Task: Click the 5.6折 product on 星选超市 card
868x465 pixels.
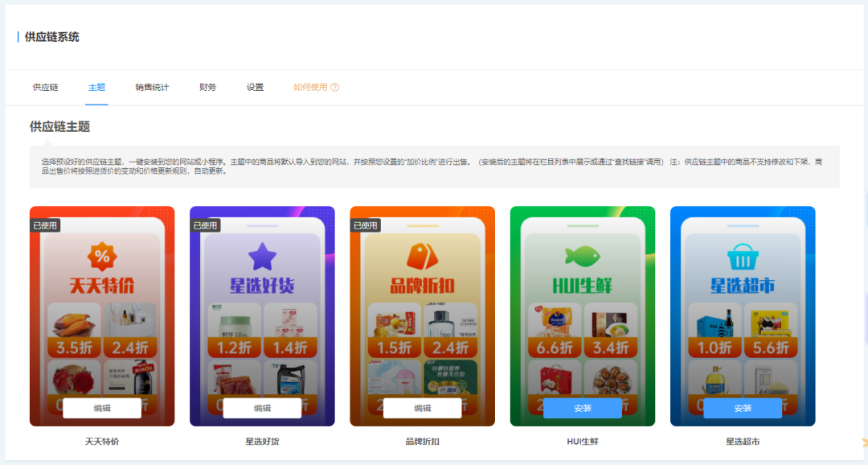Action: pyautogui.click(x=771, y=330)
